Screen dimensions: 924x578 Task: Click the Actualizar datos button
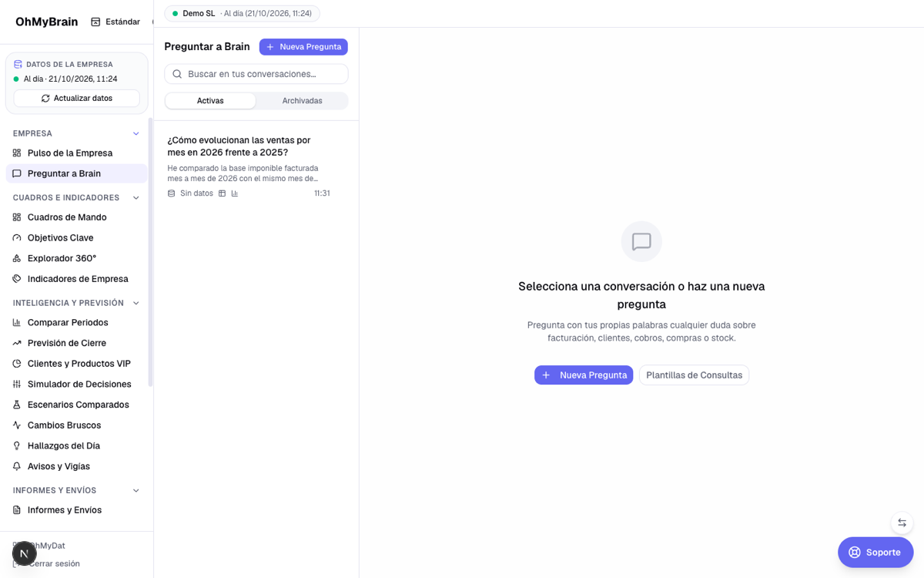coord(76,99)
